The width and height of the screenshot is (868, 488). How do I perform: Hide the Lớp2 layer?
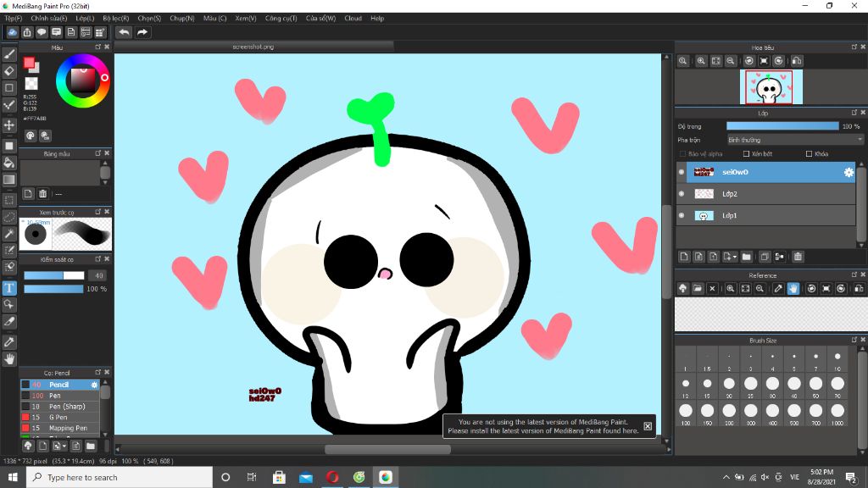tap(682, 194)
